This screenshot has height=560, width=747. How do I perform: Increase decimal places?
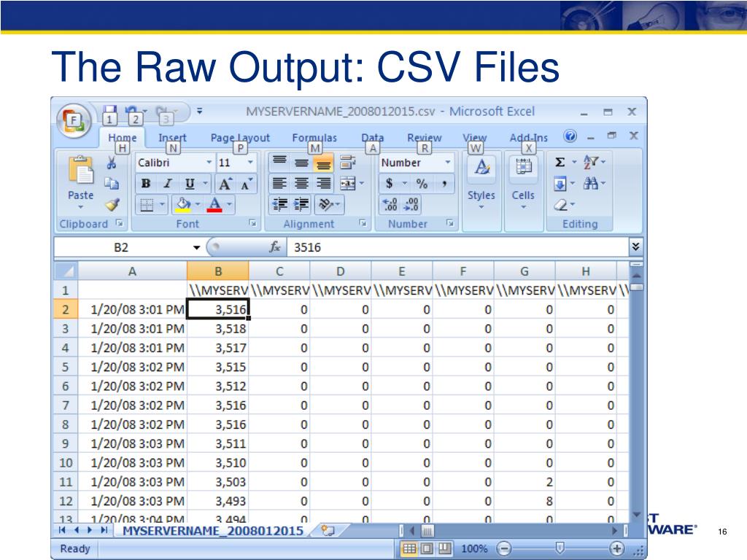(389, 203)
